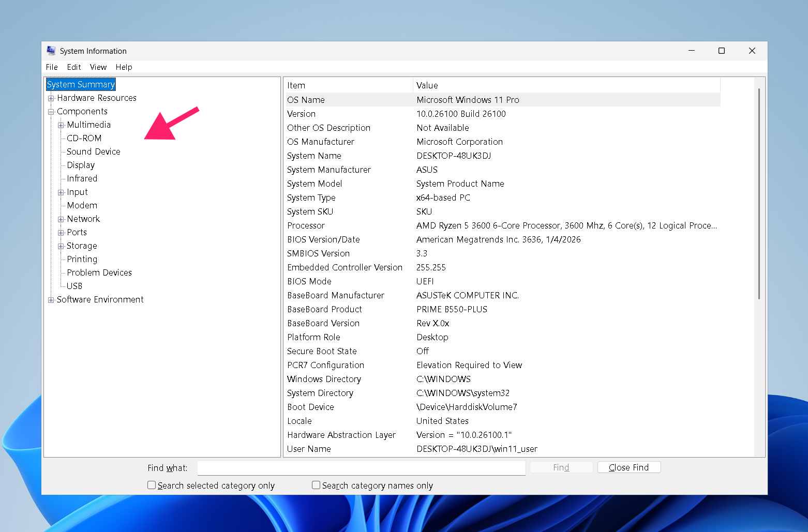Click the 'Find what' text field
The image size is (808, 532).
coord(361,468)
